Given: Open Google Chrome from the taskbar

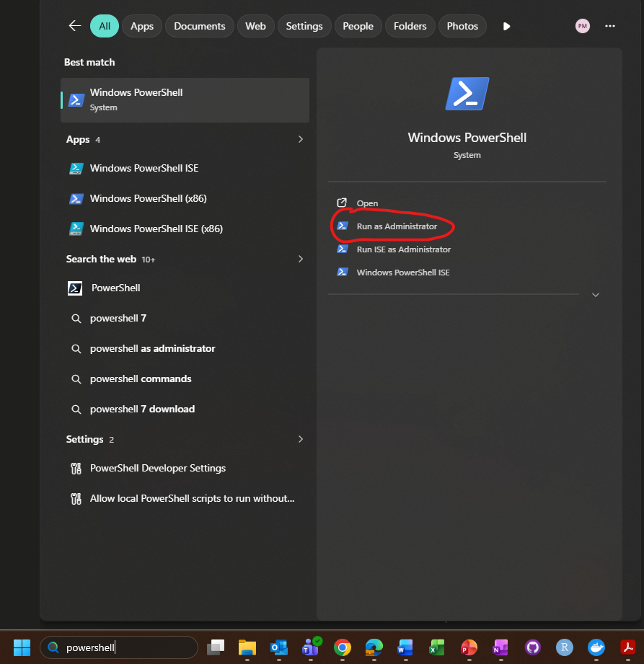Looking at the screenshot, I should (343, 647).
